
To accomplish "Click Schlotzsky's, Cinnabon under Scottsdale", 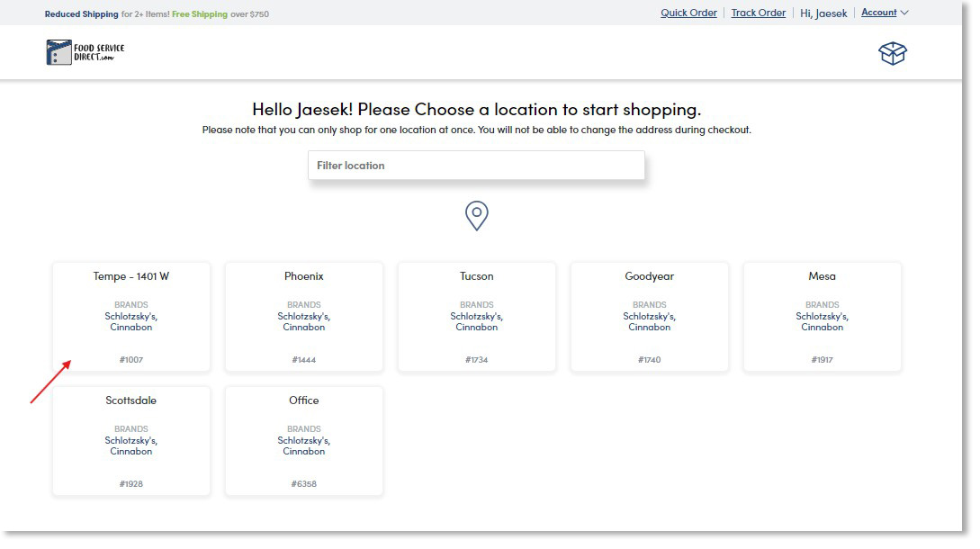I will click(x=131, y=445).
